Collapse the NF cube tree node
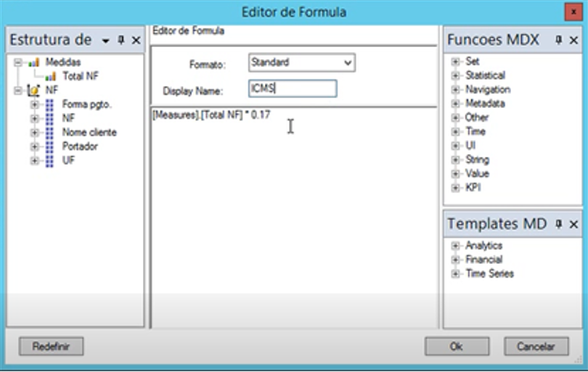 pyautogui.click(x=17, y=91)
